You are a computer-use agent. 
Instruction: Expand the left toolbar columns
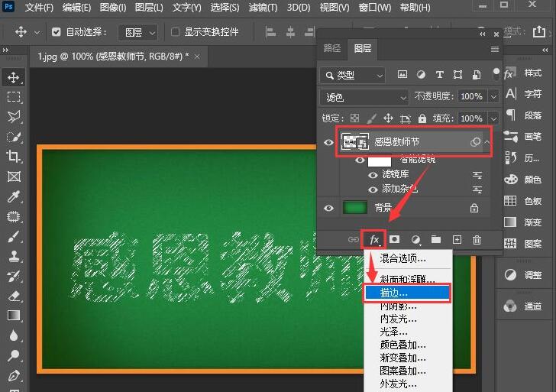[x=5, y=50]
